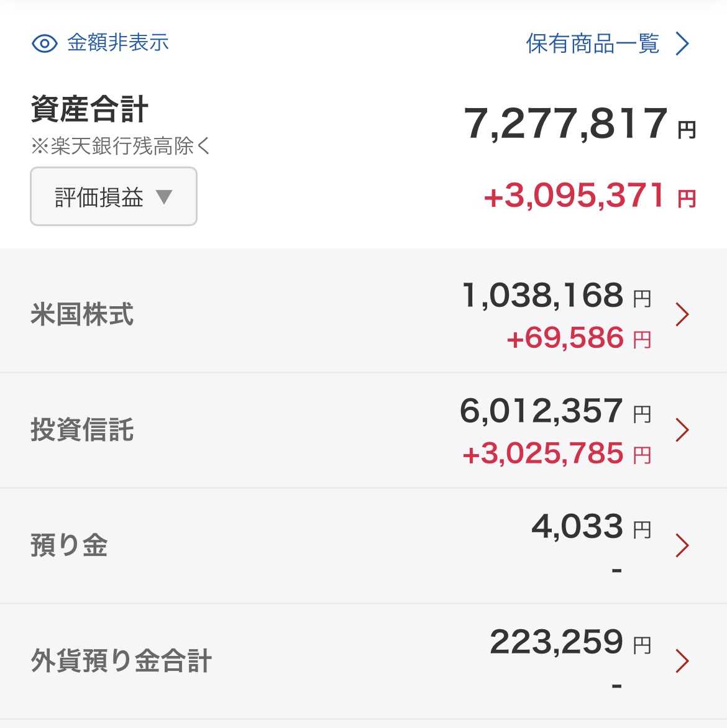This screenshot has height=728, width=727.
Task: Click the red chevron for 投資信託
Action: click(x=682, y=430)
